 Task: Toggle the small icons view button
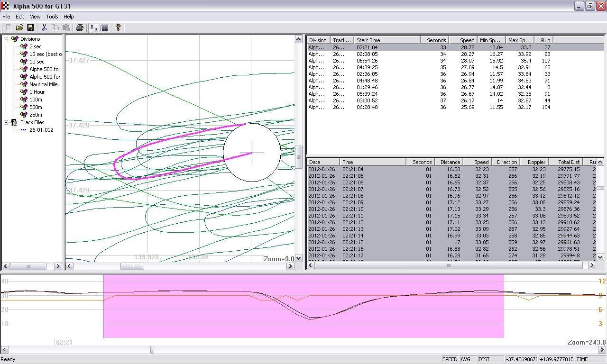coord(93,28)
